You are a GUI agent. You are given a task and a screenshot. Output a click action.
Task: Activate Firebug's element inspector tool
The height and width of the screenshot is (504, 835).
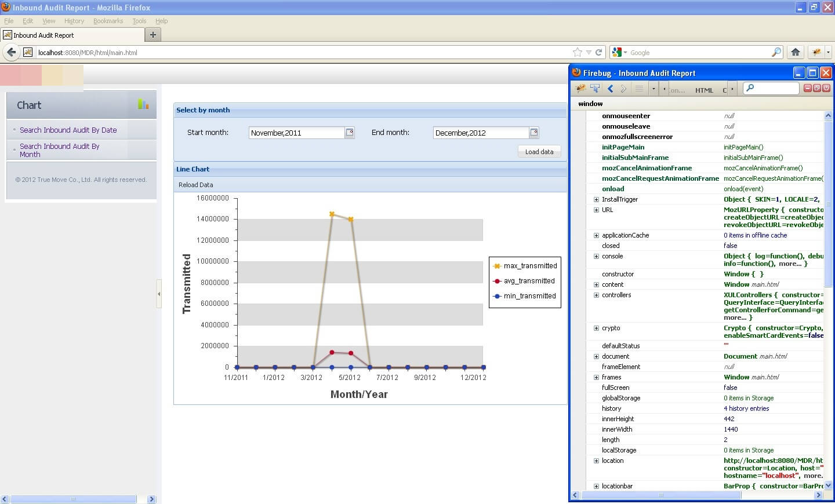(594, 89)
